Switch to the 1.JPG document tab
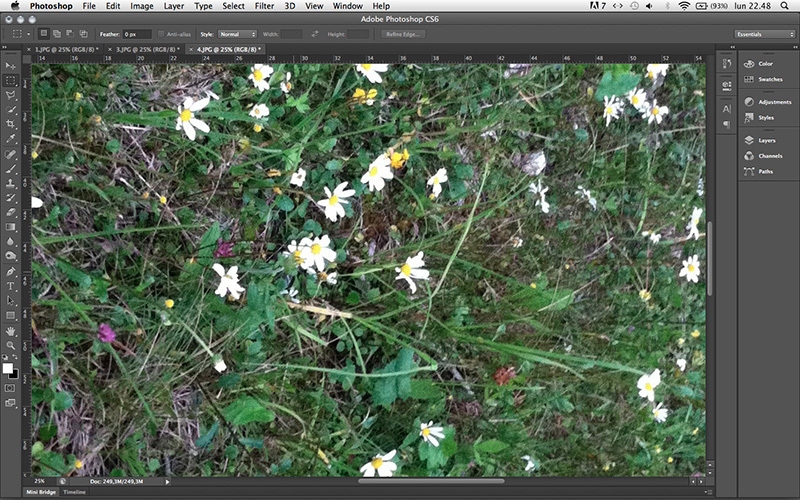 point(66,49)
